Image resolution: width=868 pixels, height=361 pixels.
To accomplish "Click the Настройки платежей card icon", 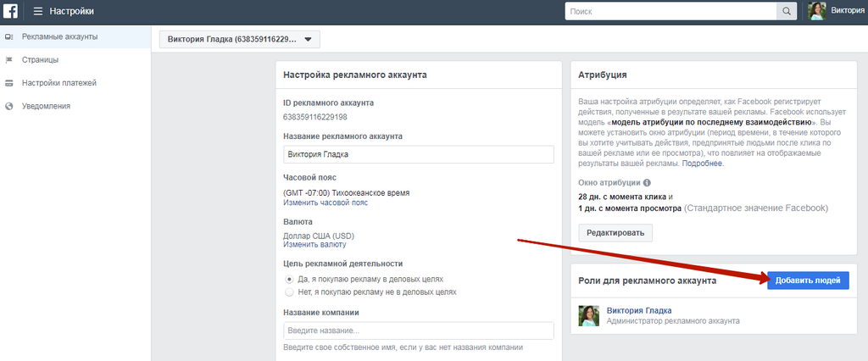I will pos(8,83).
